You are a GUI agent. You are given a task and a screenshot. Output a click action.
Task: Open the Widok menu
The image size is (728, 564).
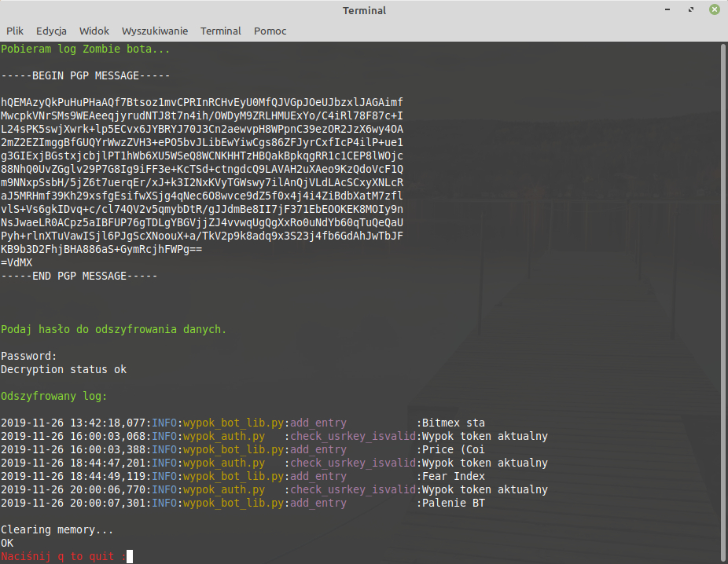point(94,31)
